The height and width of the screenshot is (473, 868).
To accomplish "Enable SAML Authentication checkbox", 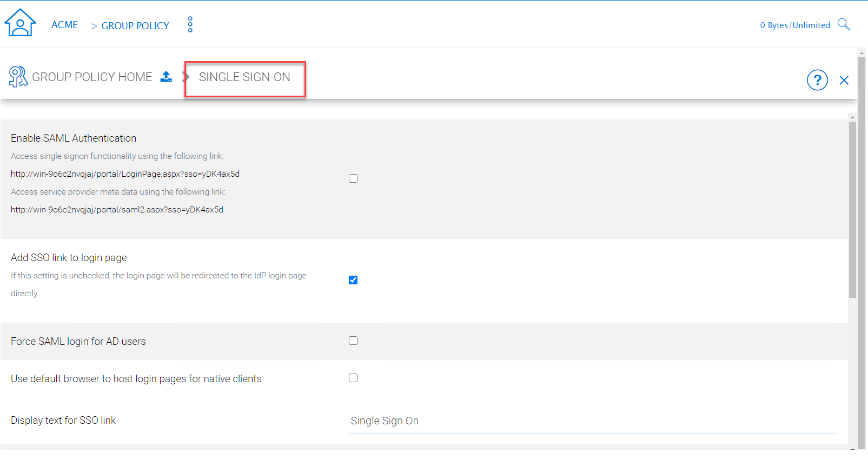I will pos(353,178).
